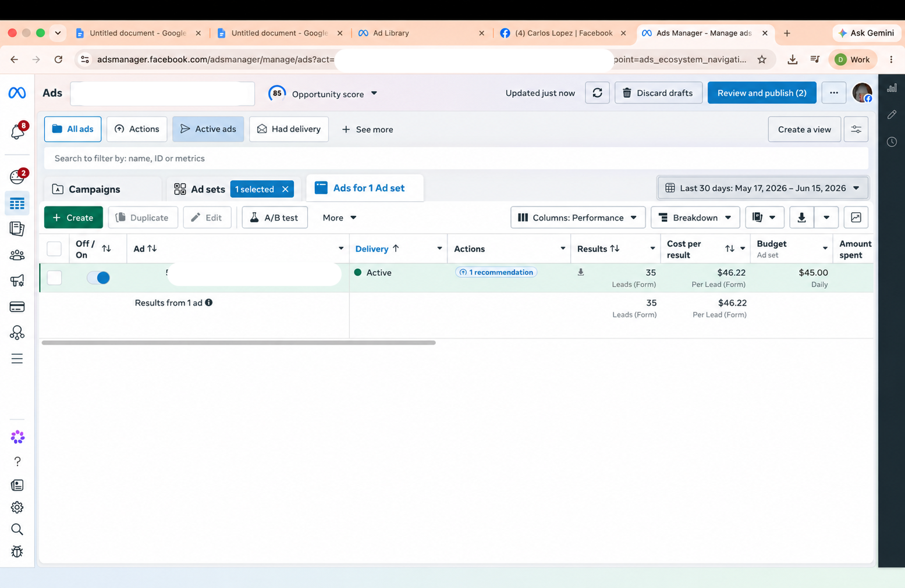The image size is (905, 588).
Task: Check the select-all ads header checkbox
Action: (x=54, y=249)
